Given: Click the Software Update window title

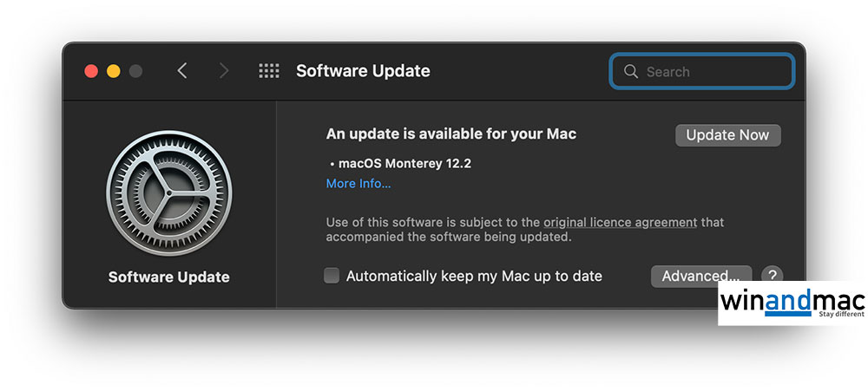Looking at the screenshot, I should 363,71.
